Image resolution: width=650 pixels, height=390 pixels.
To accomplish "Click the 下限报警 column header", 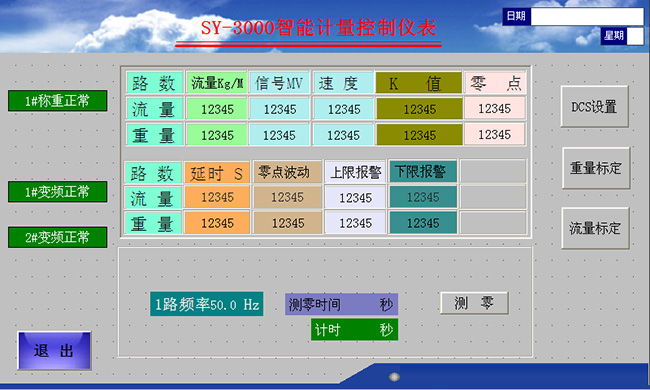I will click(423, 171).
